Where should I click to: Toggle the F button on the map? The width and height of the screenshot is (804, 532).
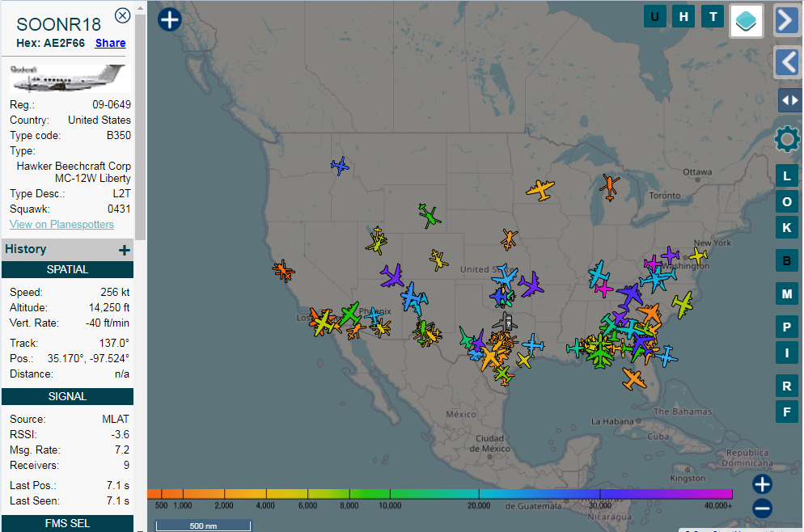click(787, 412)
